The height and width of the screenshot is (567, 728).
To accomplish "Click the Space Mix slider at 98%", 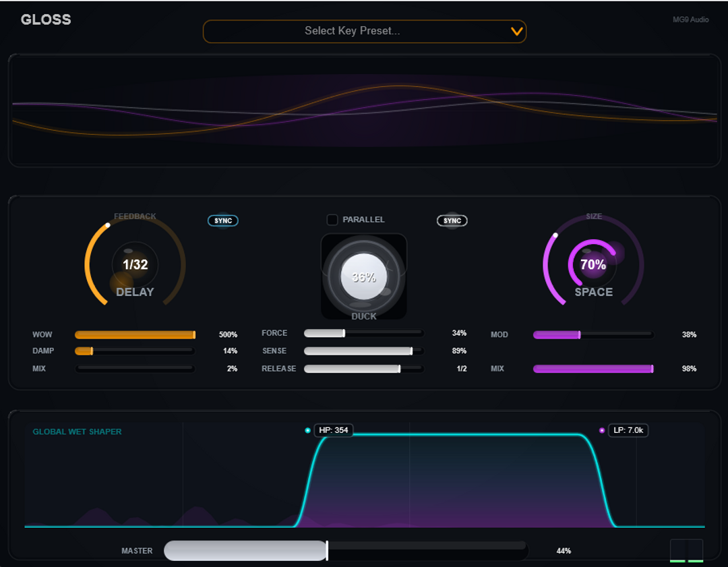I will click(593, 369).
